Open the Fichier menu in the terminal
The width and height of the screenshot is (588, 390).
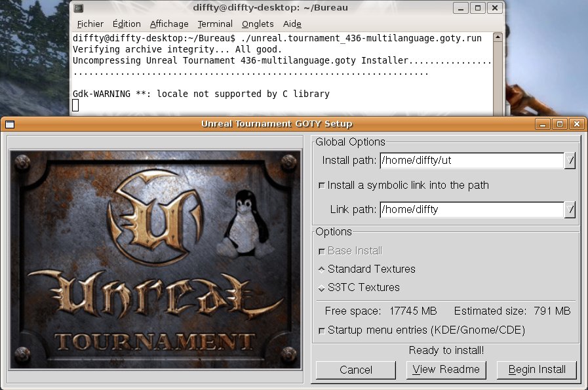(90, 24)
